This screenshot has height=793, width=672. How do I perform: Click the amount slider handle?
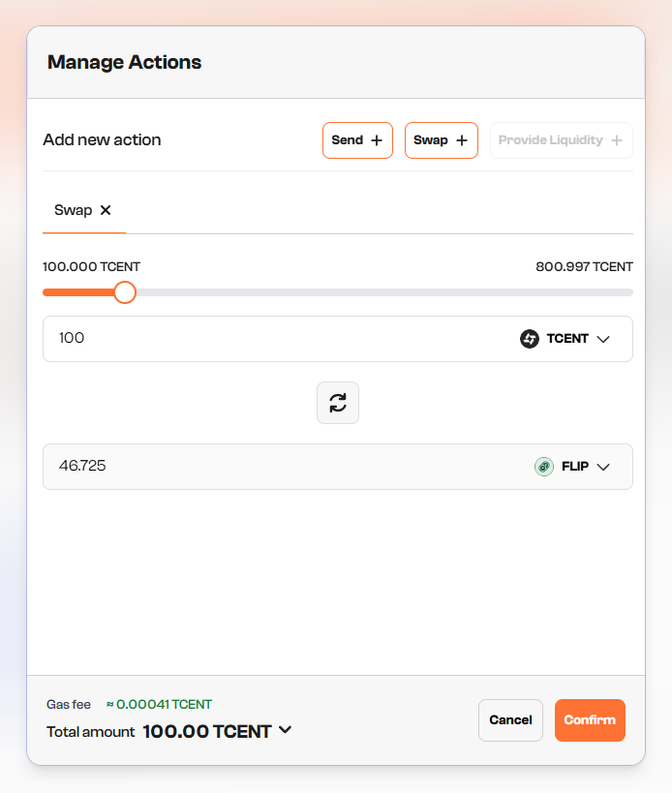click(x=125, y=292)
